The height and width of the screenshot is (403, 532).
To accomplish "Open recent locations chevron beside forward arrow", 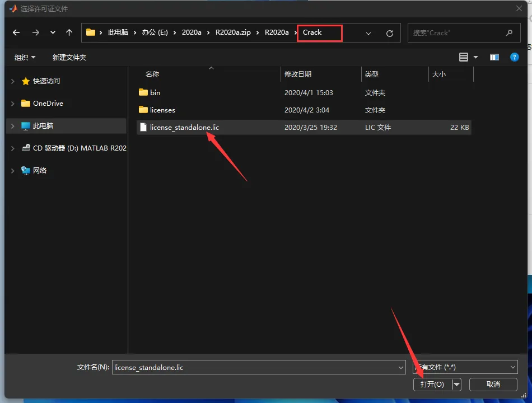I will 53,32.
